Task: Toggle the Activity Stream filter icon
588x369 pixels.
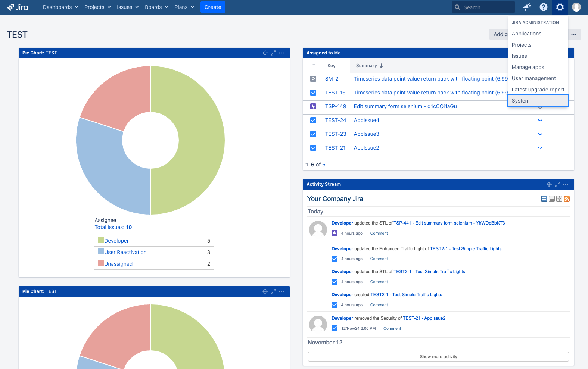Action: coord(559,199)
